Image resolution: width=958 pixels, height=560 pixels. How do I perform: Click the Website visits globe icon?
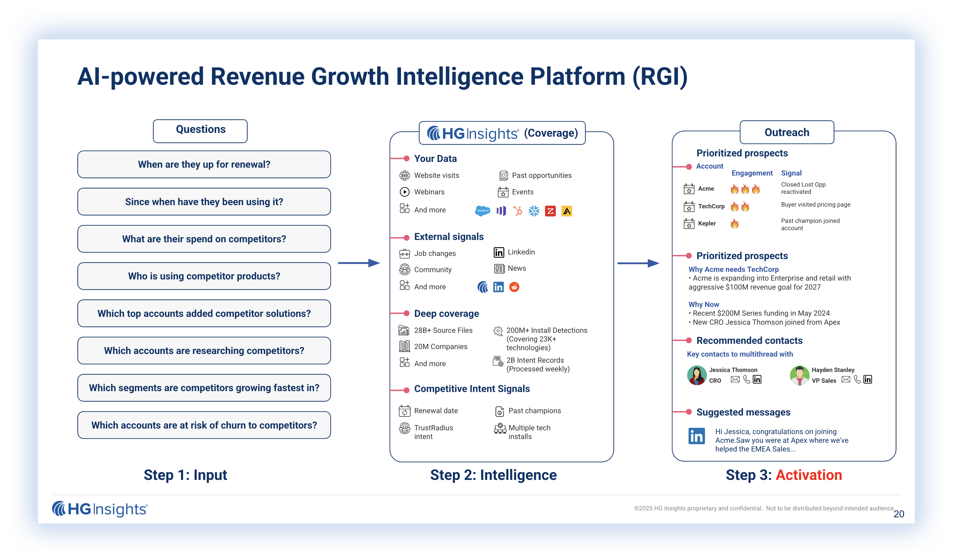(404, 175)
